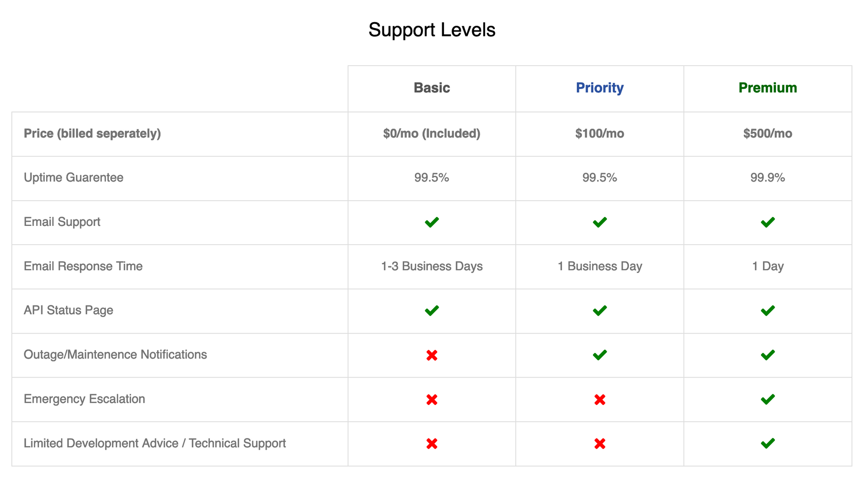Click the Support Levels title
This screenshot has height=487, width=868.
(x=432, y=30)
